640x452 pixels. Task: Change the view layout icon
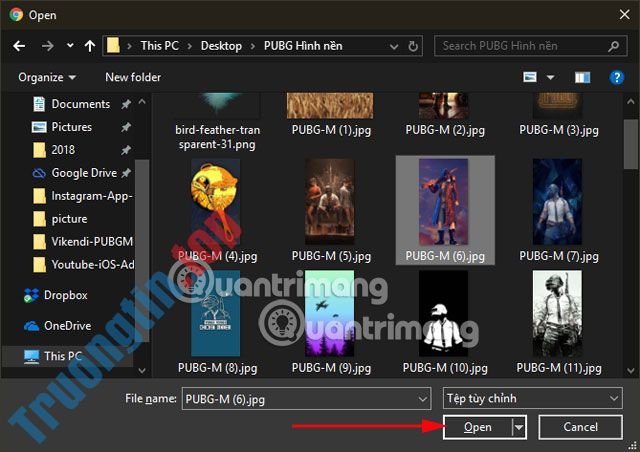pos(530,77)
